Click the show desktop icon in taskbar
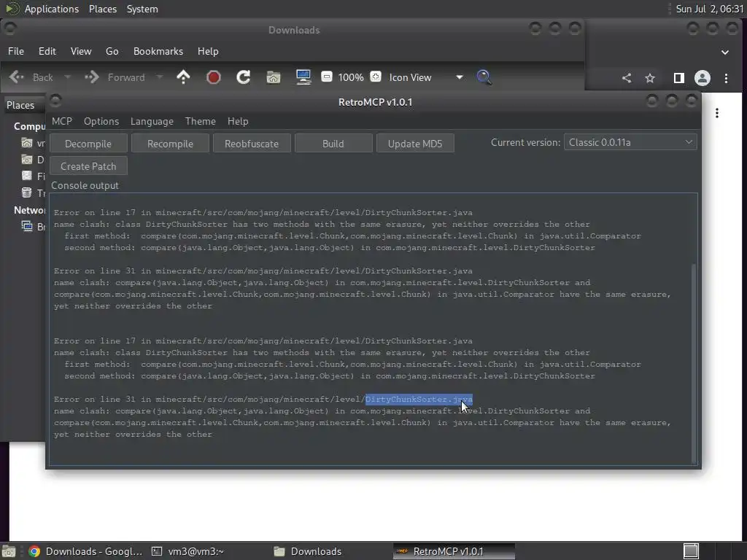Screen dimensions: 747x560 pyautogui.click(x=9, y=551)
